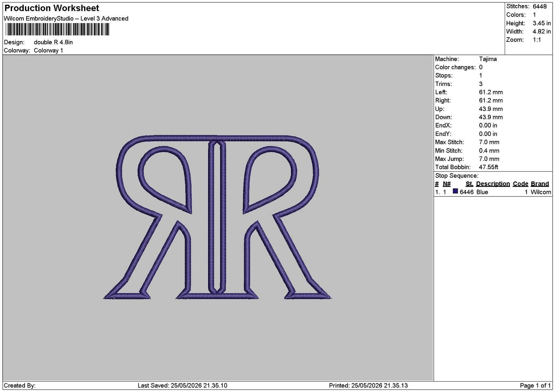Click the Color changes value 0

(481, 67)
